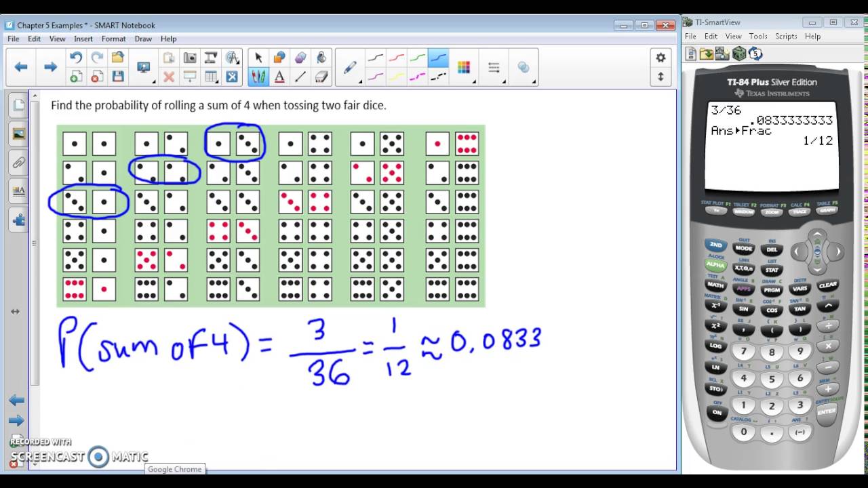The width and height of the screenshot is (868, 488).
Task: Open Tools menu in TI-SmartView
Action: pyautogui.click(x=758, y=36)
